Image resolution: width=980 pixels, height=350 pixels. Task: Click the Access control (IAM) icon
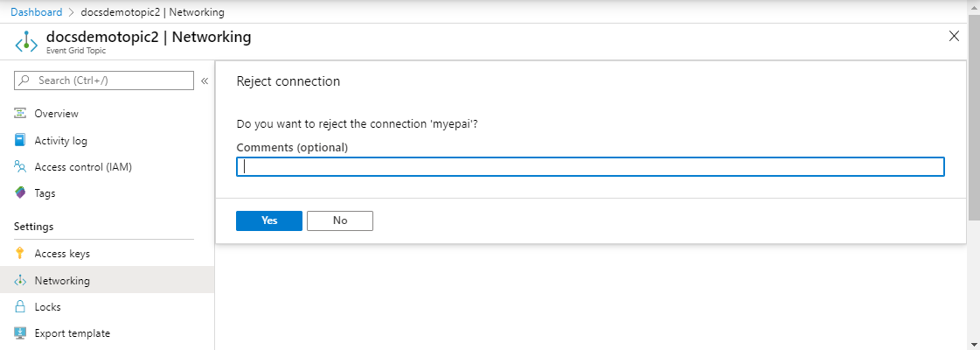click(20, 167)
